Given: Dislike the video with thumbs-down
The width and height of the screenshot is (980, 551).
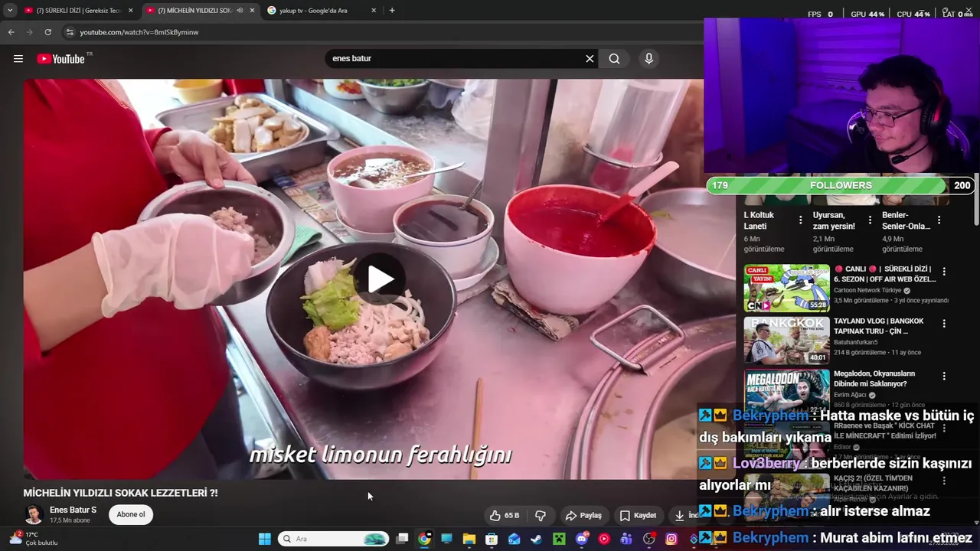Looking at the screenshot, I should point(541,515).
